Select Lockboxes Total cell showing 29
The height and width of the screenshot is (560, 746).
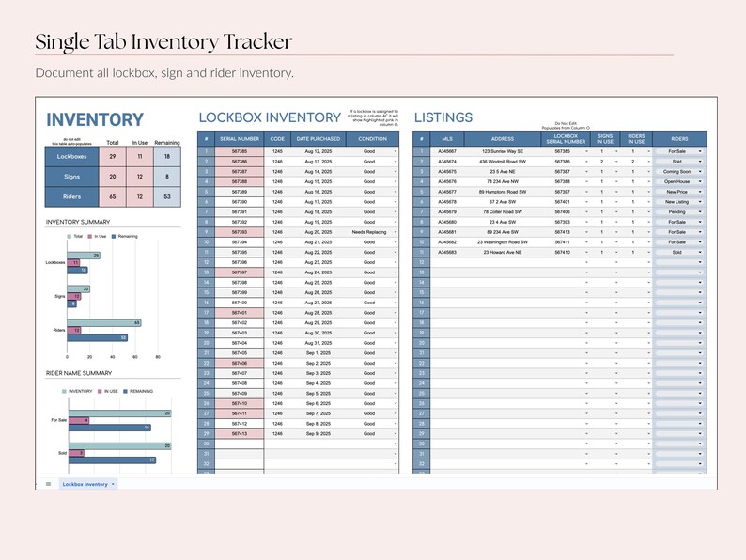[x=113, y=157]
